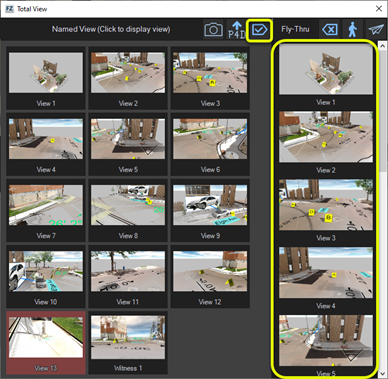Click Fly-Thru list scroll down arrow
388x379 pixels.
[x=382, y=373]
